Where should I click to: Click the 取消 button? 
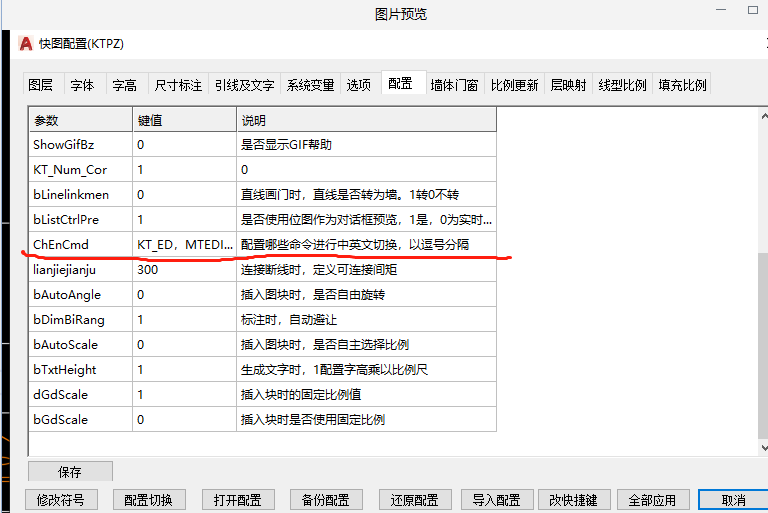point(733,500)
